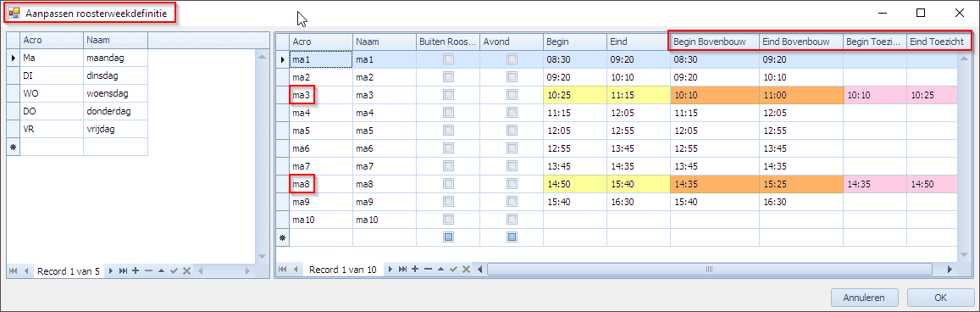
Task: Select yellow Eind cell 15:40 of ma8
Action: point(638,185)
